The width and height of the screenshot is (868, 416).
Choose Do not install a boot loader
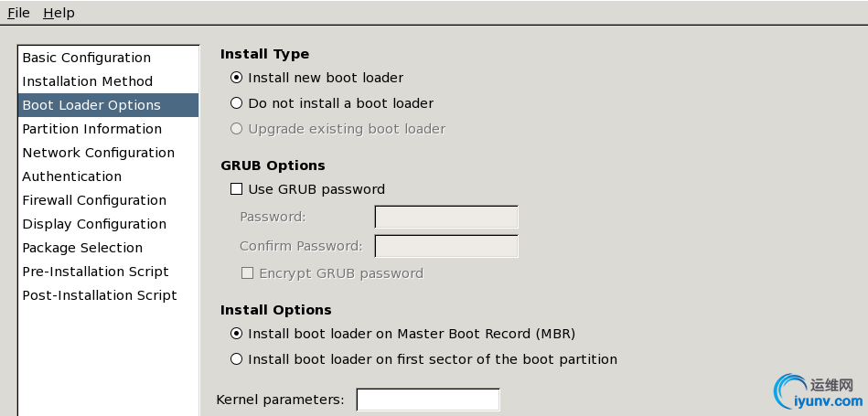[237, 103]
